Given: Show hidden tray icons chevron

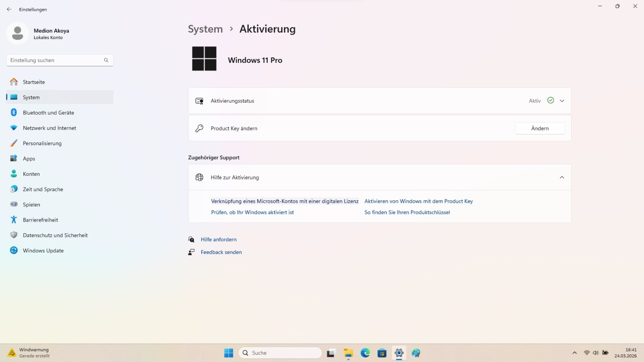Looking at the screenshot, I should point(574,353).
